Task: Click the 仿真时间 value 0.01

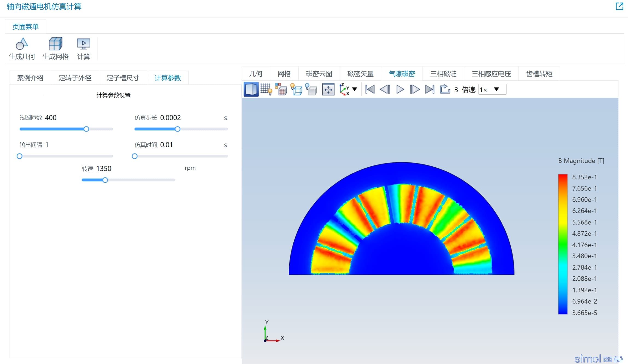Action: [x=166, y=145]
